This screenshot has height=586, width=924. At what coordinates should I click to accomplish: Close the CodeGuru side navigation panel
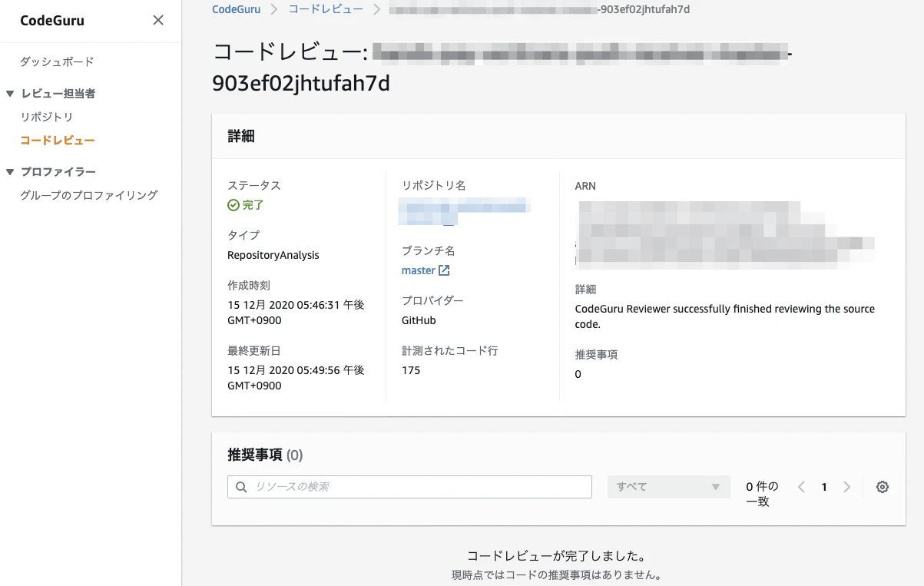tap(158, 21)
